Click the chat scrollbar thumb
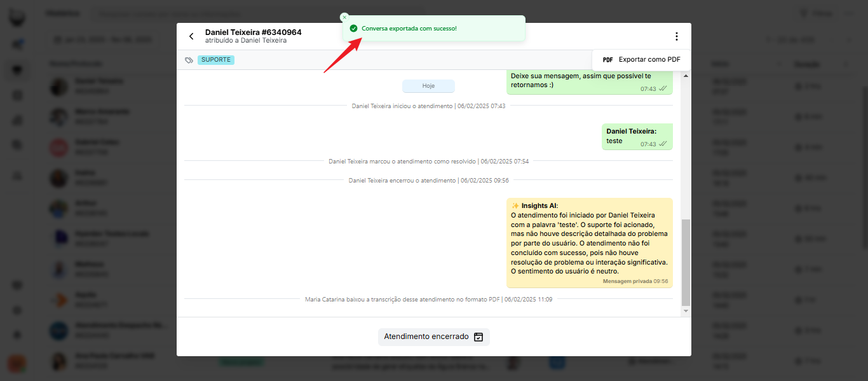 click(685, 262)
